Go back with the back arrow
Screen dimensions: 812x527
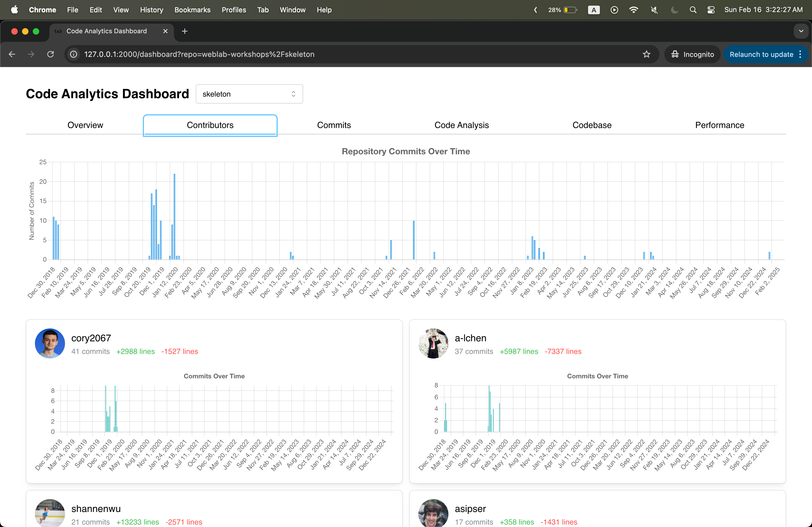click(x=12, y=54)
